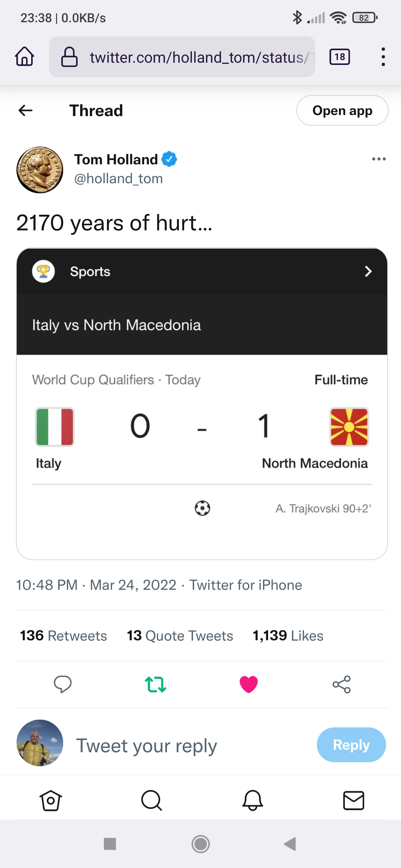The image size is (401, 868).
Task: Tap the reply speech bubble icon
Action: point(63,684)
